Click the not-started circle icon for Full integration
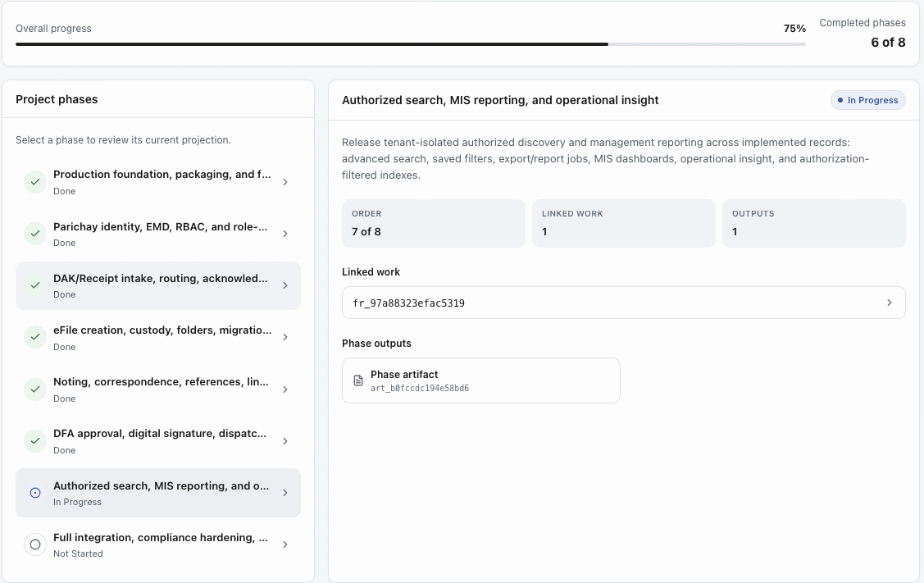The height and width of the screenshot is (583, 924). point(35,544)
